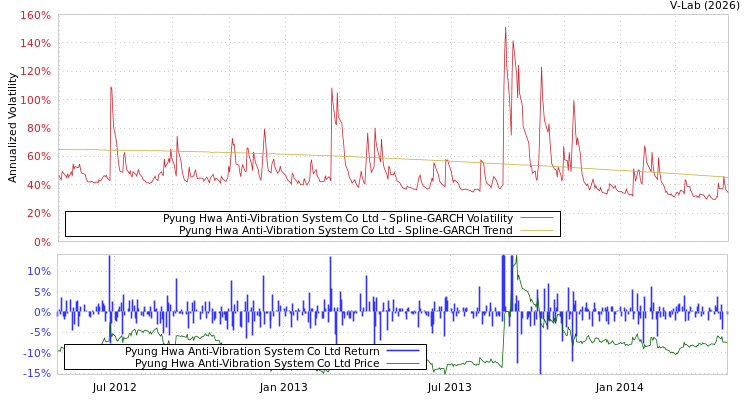Select the Return legend entry text
Screen dimensions: 750x400
pyautogui.click(x=252, y=351)
